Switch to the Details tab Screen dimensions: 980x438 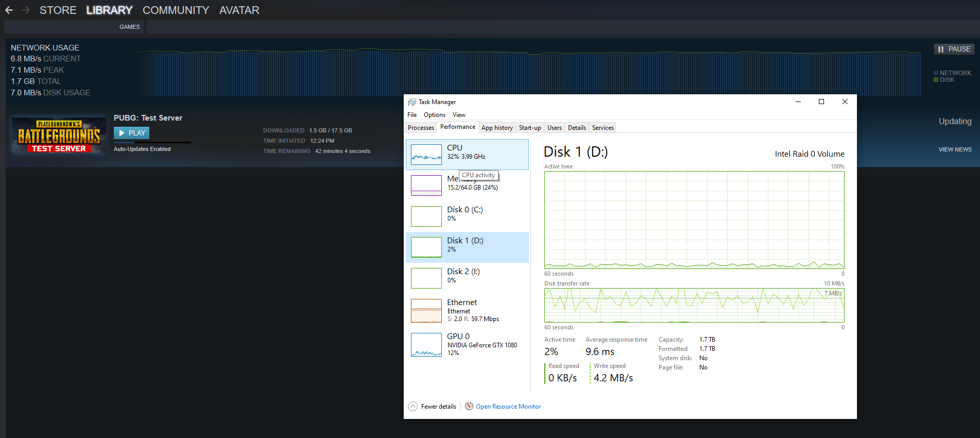(x=577, y=128)
